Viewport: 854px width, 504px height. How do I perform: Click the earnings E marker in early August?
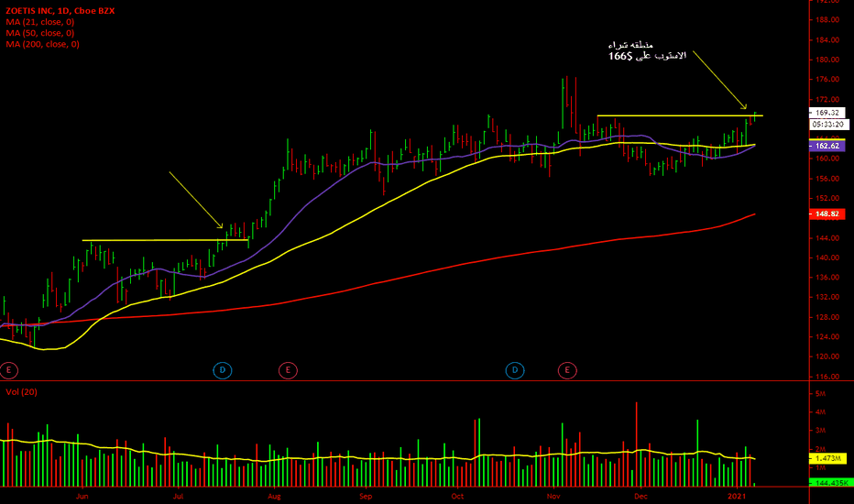pyautogui.click(x=288, y=370)
